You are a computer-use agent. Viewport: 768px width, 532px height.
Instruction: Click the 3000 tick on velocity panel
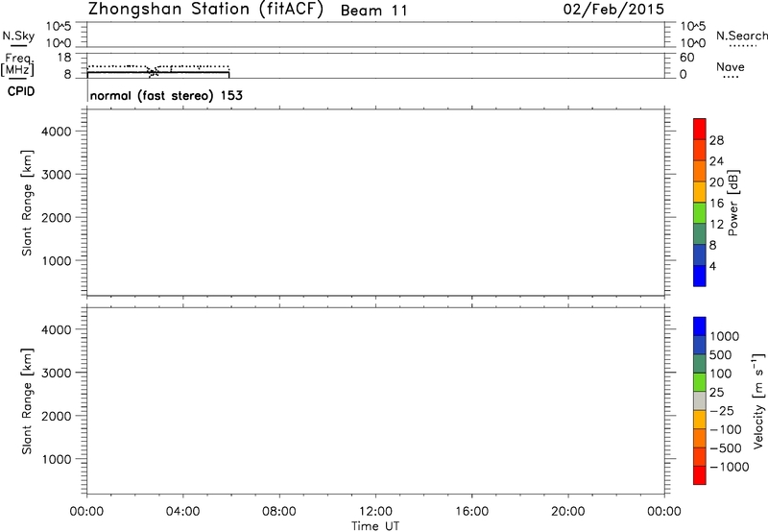point(57,373)
